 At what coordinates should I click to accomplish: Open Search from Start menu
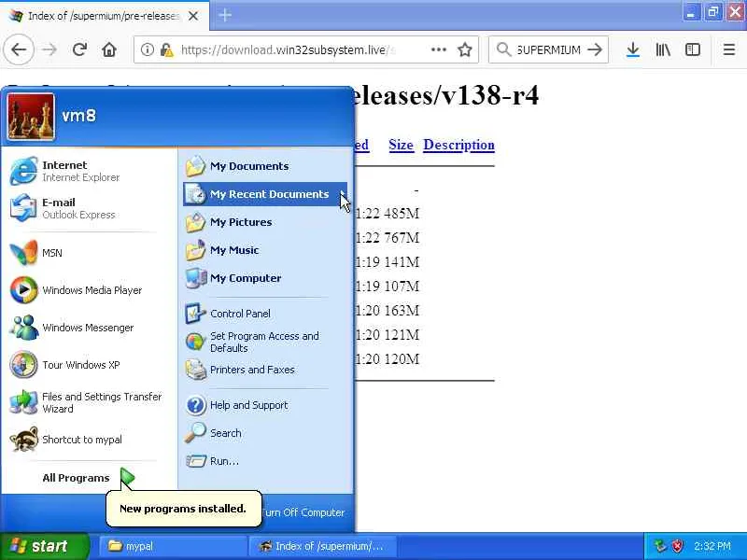click(x=265, y=433)
